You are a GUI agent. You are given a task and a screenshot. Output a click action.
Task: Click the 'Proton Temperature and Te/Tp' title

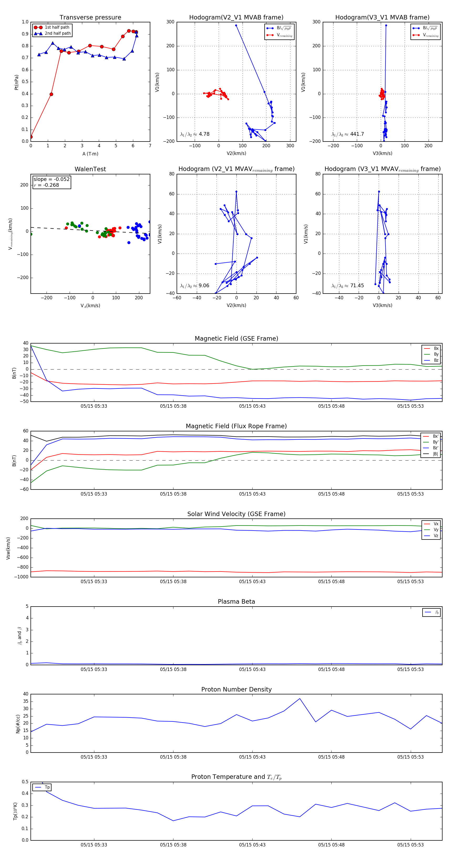[236, 777]
